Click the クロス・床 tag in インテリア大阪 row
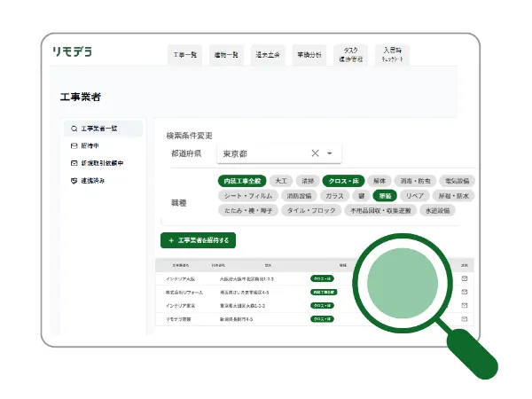This screenshot has width=532, height=399. [322, 278]
